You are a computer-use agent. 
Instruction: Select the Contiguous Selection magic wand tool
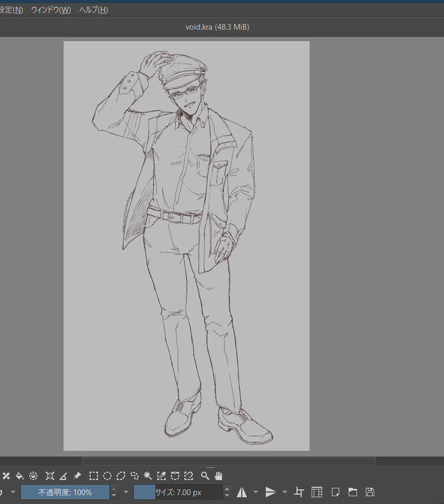(148, 476)
